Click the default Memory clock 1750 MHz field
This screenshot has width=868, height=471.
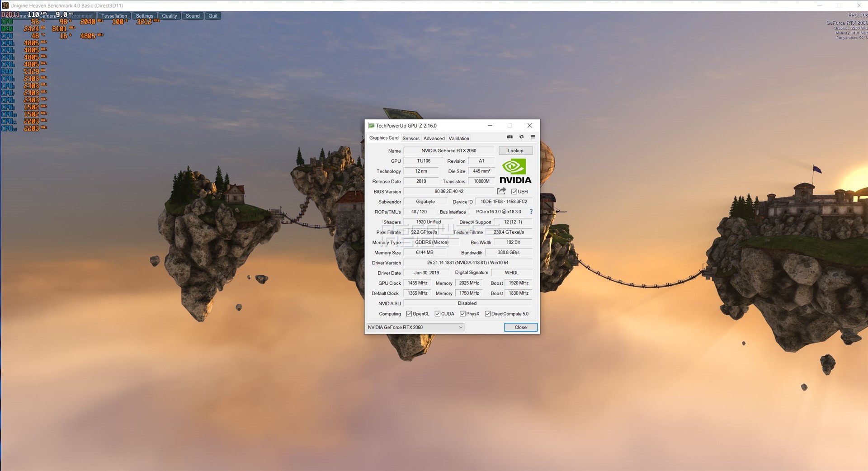(x=469, y=293)
